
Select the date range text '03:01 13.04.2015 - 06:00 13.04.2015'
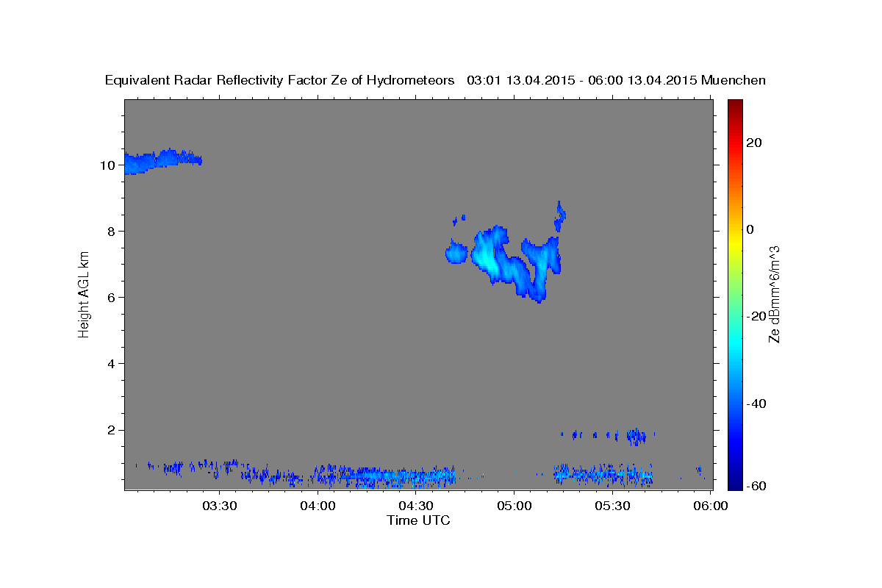[x=582, y=80]
